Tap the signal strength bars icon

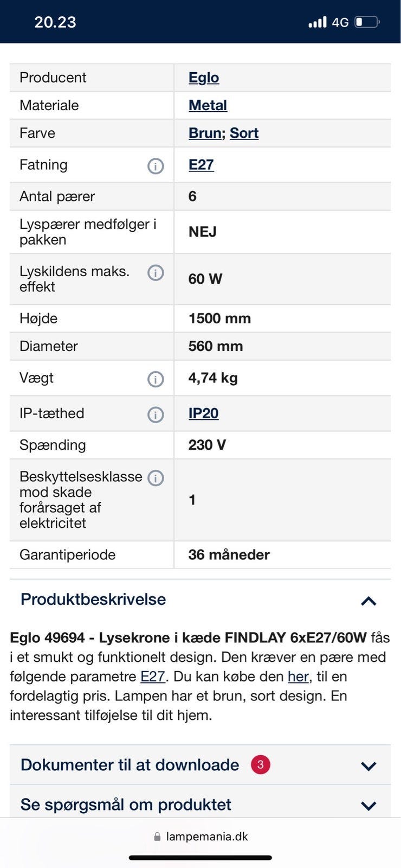[318, 22]
